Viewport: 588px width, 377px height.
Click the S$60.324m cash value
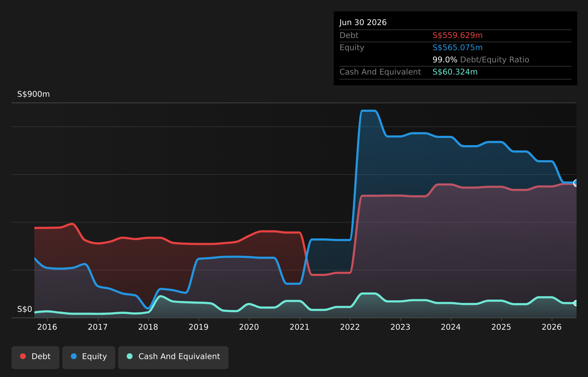(455, 72)
